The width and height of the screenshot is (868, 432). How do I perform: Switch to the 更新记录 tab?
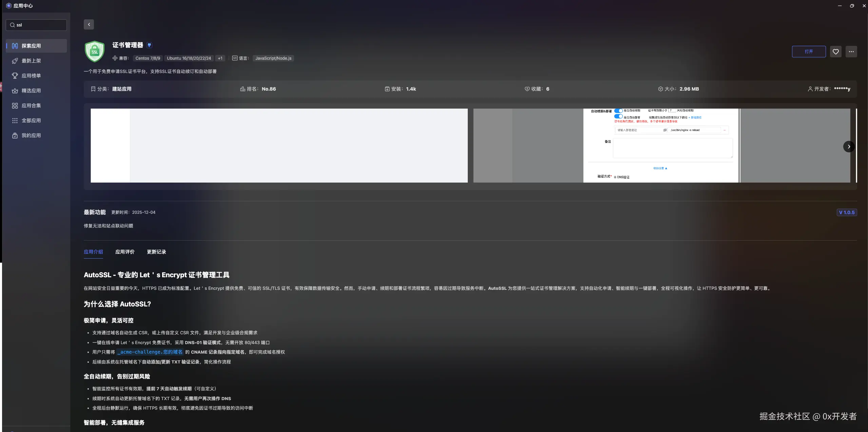click(x=156, y=252)
